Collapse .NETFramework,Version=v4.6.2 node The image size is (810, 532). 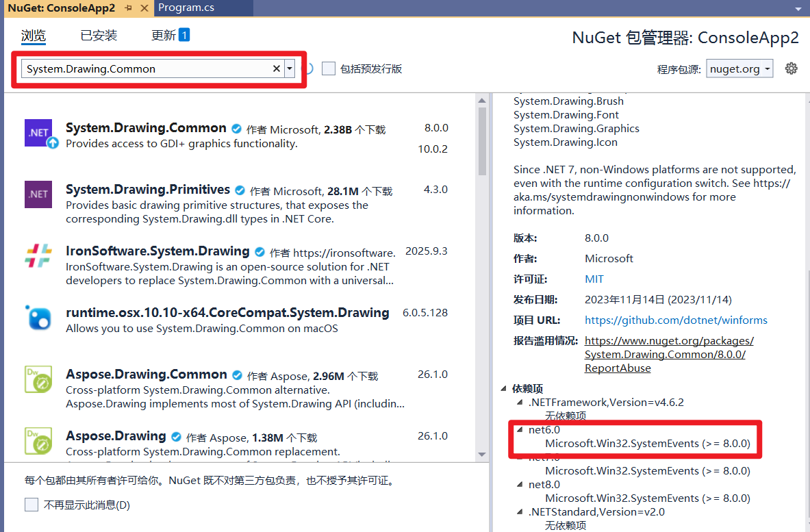pos(520,402)
